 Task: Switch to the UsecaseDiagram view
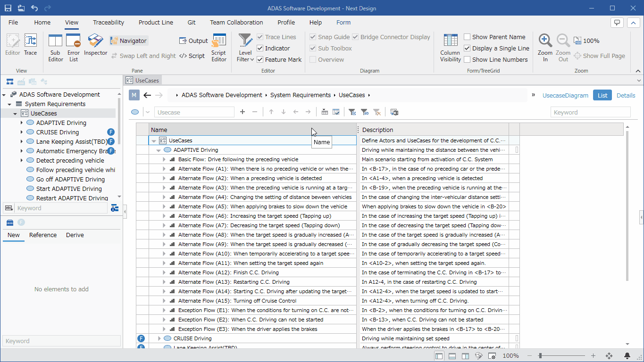point(566,95)
